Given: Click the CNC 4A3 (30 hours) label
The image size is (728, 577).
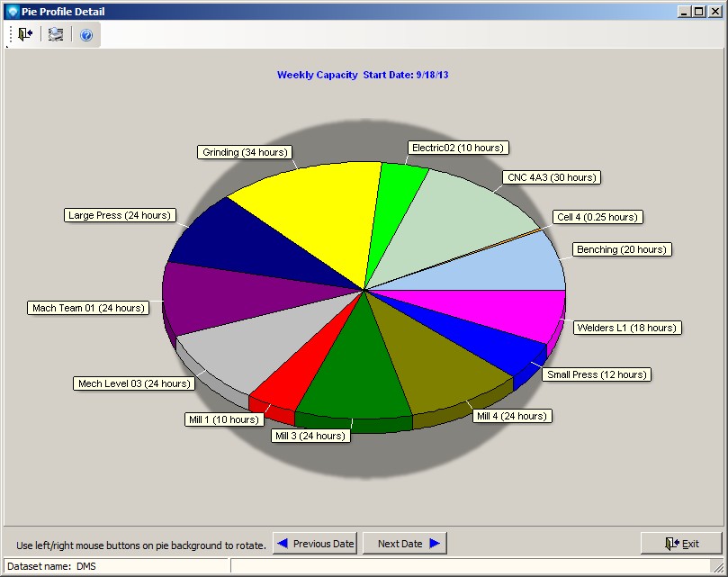Looking at the screenshot, I should (x=552, y=177).
